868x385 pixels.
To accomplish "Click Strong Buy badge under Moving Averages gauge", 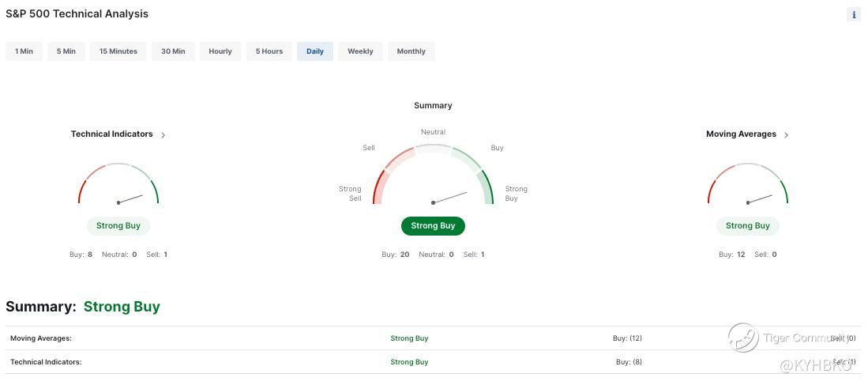I will coord(748,226).
